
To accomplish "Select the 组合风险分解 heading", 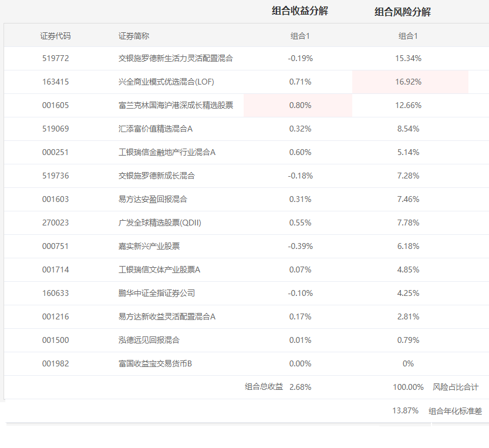I will [403, 12].
